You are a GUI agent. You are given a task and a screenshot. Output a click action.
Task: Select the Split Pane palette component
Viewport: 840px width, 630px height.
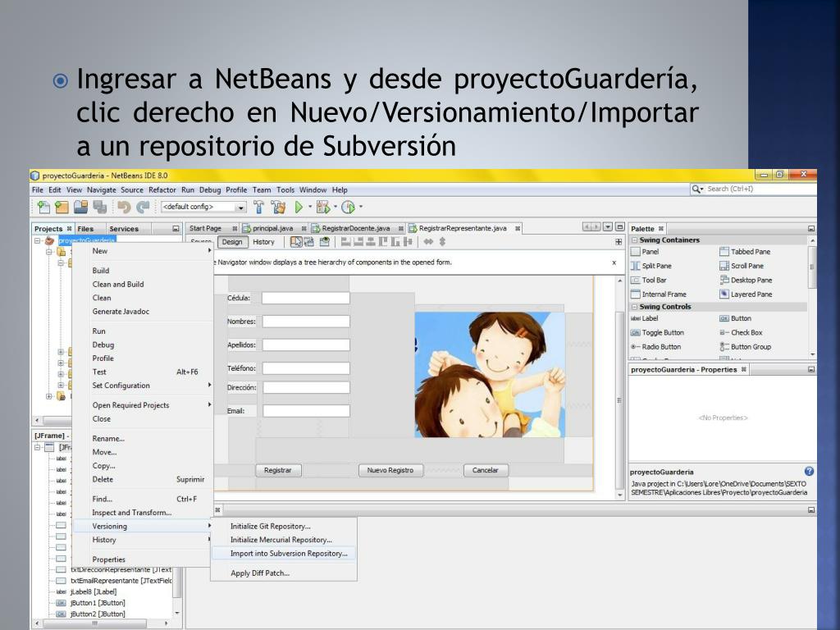pyautogui.click(x=651, y=266)
